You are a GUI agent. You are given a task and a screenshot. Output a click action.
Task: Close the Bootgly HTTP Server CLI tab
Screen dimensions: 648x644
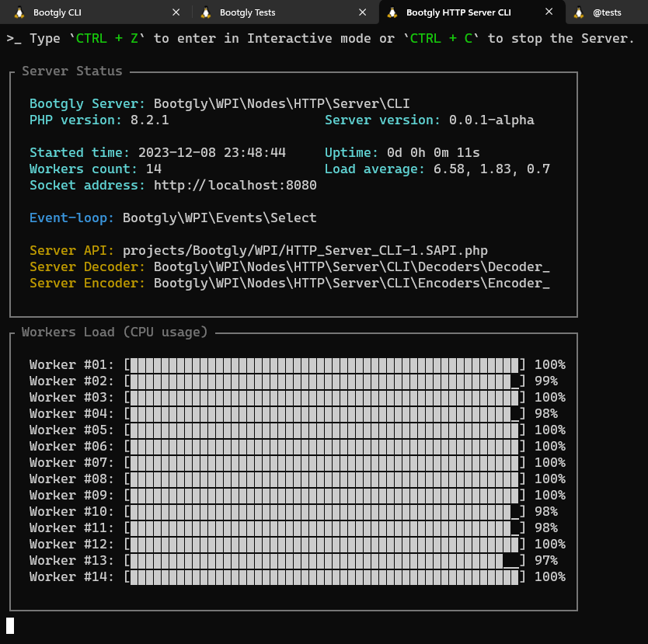pyautogui.click(x=549, y=12)
